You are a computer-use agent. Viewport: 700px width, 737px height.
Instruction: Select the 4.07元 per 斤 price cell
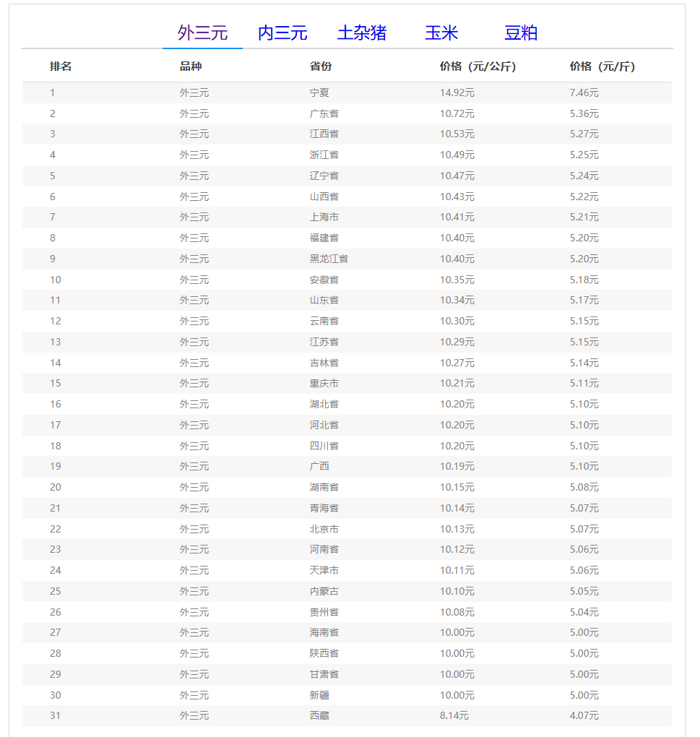pos(584,715)
